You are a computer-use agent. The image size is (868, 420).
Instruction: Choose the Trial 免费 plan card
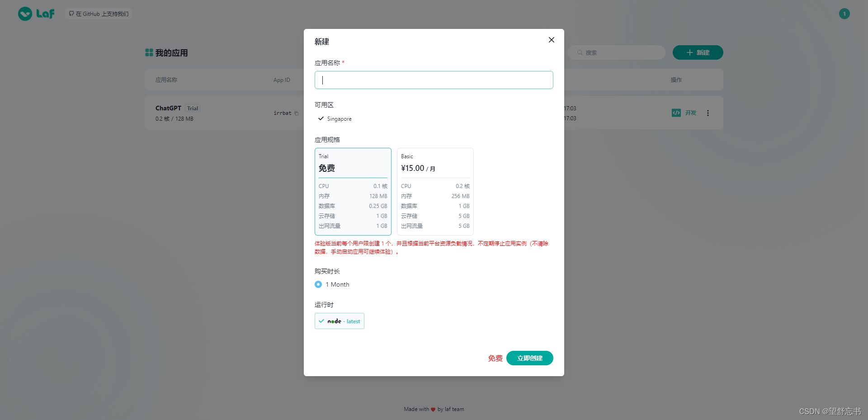click(353, 191)
